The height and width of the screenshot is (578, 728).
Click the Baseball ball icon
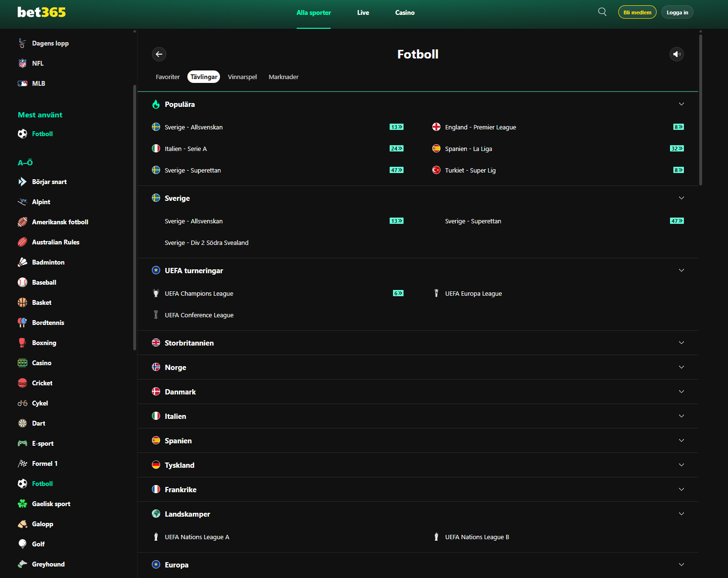[23, 282]
